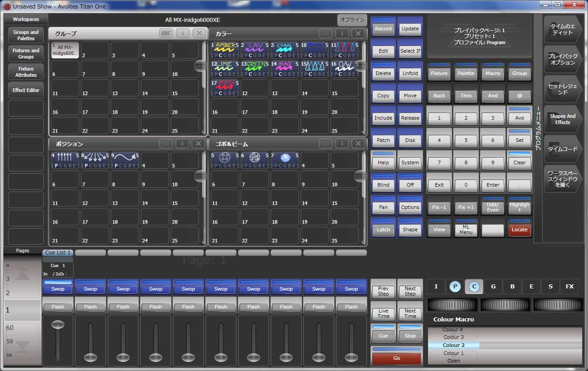The height and width of the screenshot is (371, 588).
Task: Toggle the C attribute bank button
Action: click(x=474, y=287)
